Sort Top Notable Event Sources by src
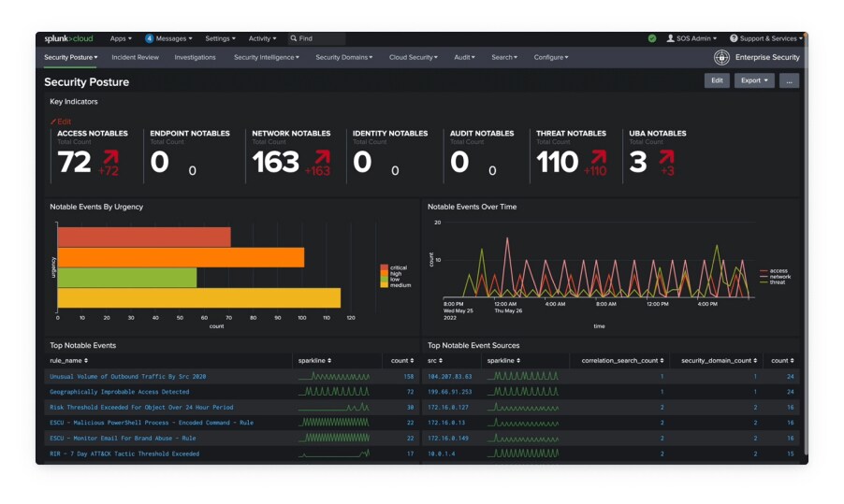This screenshot has height=504, width=844. pyautogui.click(x=435, y=360)
